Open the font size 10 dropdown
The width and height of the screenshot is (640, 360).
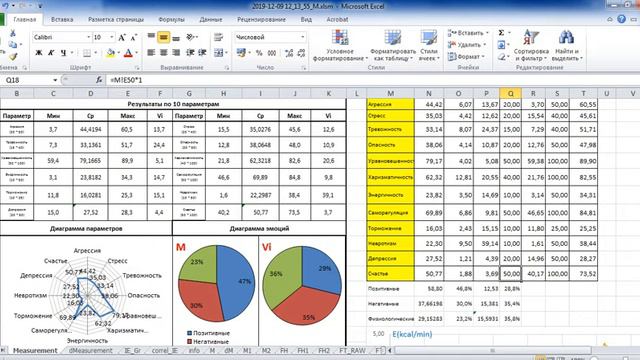tap(112, 37)
